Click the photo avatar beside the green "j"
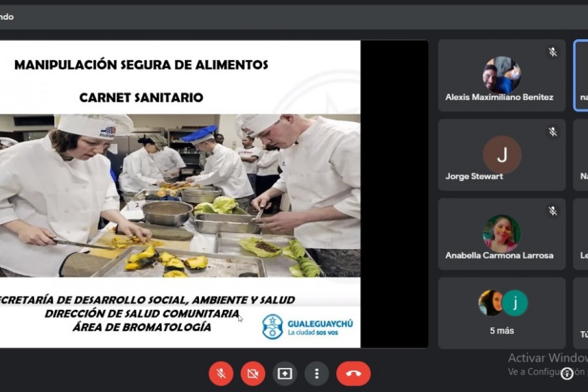The image size is (588, 392). pyautogui.click(x=490, y=303)
